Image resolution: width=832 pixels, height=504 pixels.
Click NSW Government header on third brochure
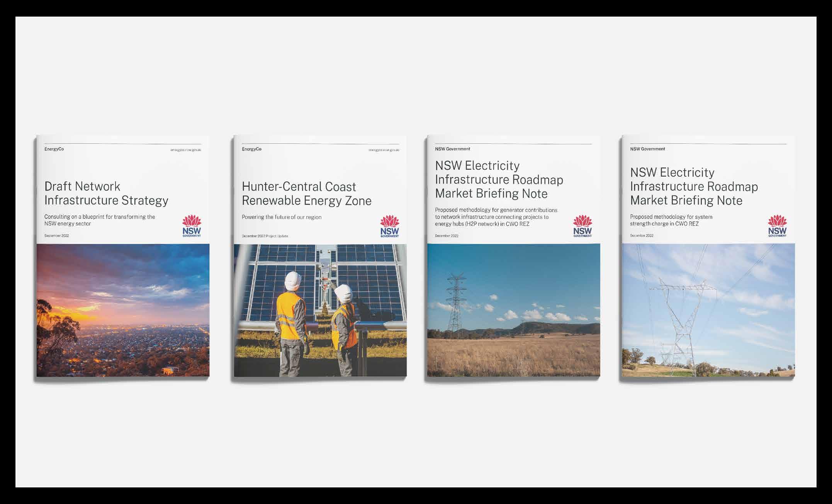[452, 149]
